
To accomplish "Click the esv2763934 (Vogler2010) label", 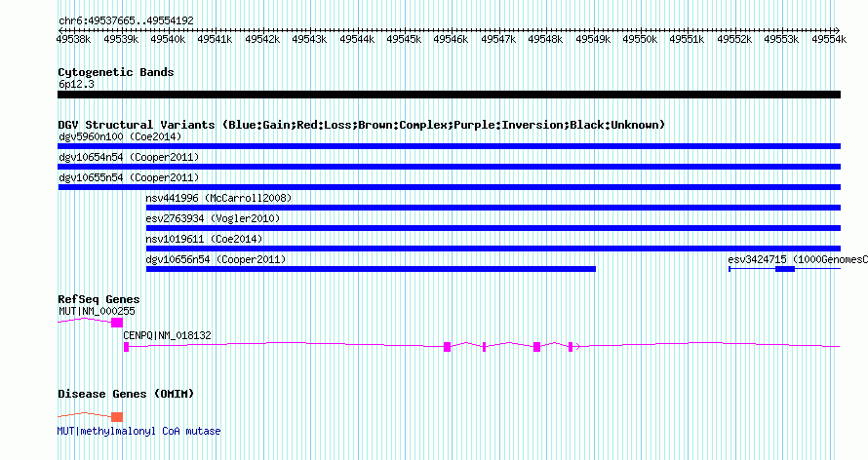I will click(x=214, y=218).
